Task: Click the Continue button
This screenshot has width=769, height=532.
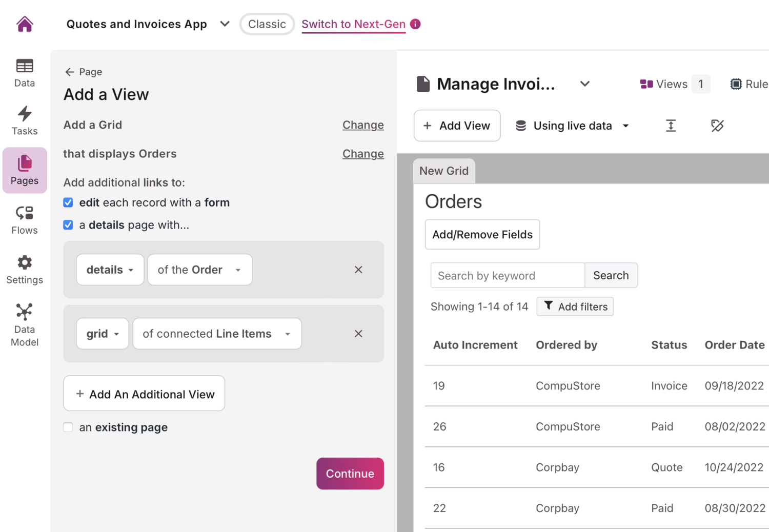Action: (350, 474)
